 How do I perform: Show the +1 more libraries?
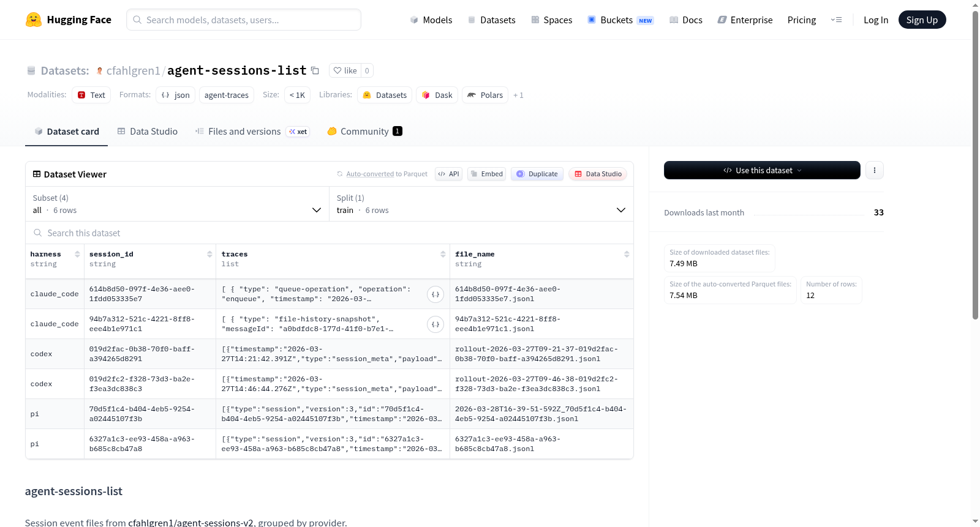518,95
